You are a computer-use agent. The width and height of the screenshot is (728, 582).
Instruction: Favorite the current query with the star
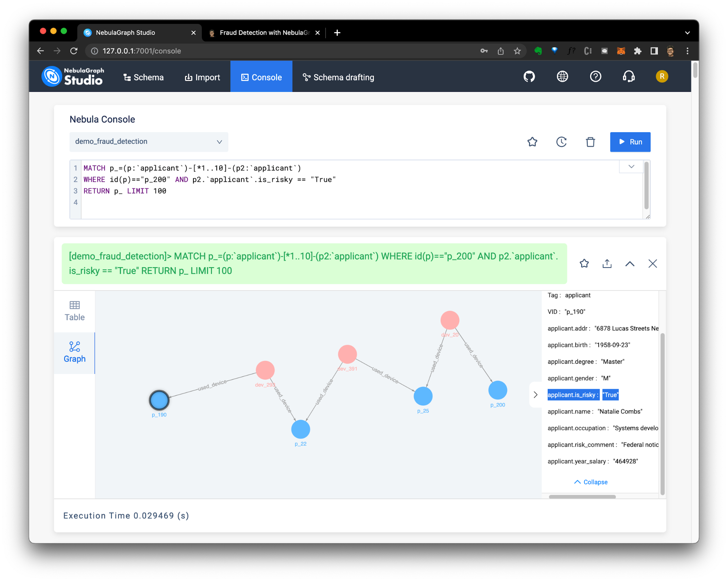532,142
